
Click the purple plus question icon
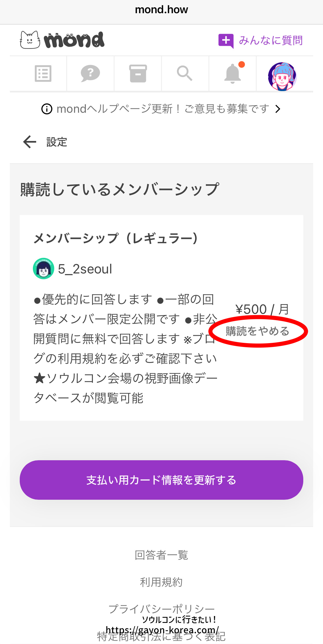[x=226, y=41]
